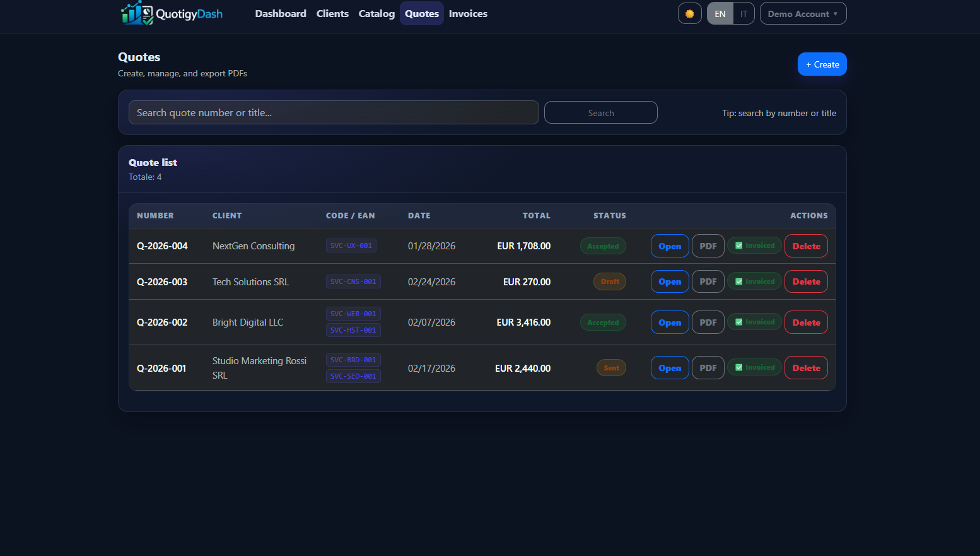Open the Invoices menu item

pyautogui.click(x=468, y=13)
